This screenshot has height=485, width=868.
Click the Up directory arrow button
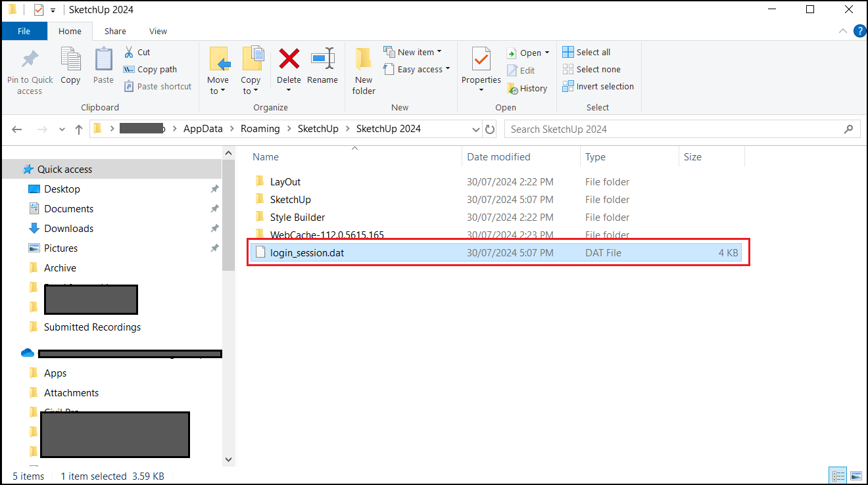(x=79, y=129)
